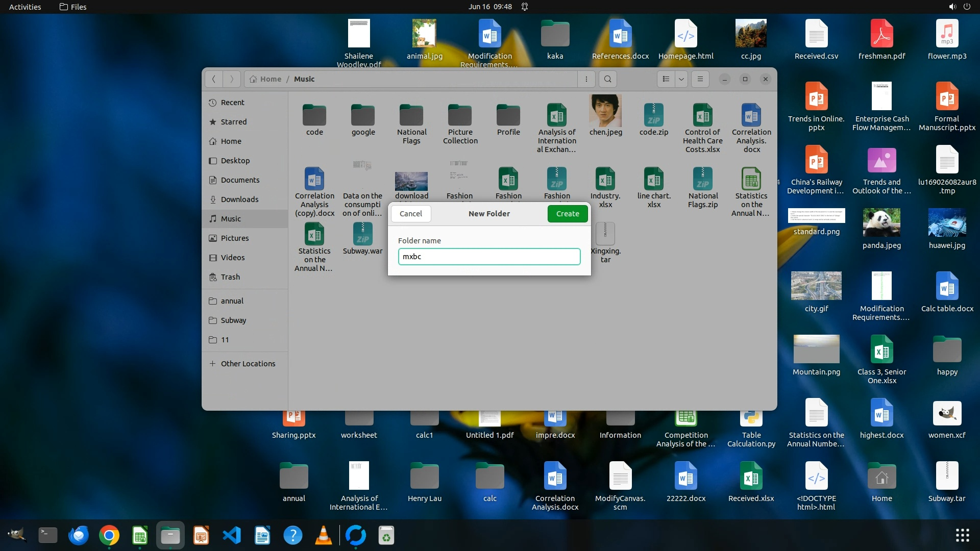Open the three-dot path options menu
The image size is (980, 551).
coord(586,79)
